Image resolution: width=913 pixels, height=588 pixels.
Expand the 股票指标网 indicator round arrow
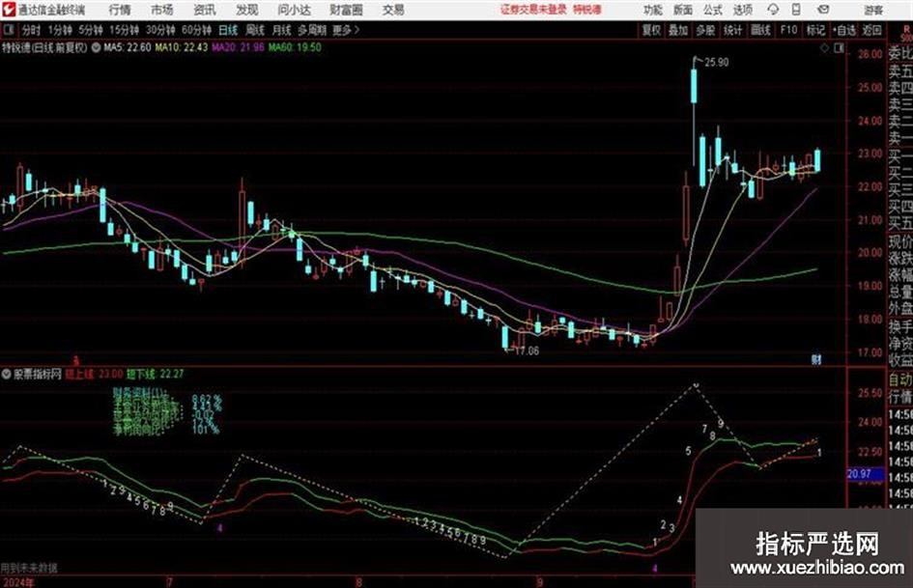tap(7, 374)
